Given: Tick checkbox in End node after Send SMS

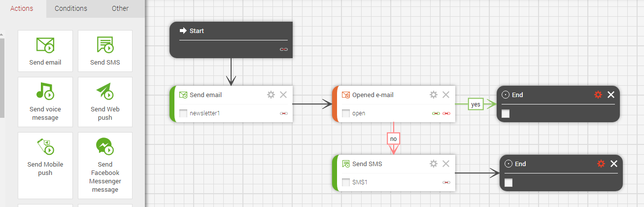Looking at the screenshot, I should pos(508,183).
